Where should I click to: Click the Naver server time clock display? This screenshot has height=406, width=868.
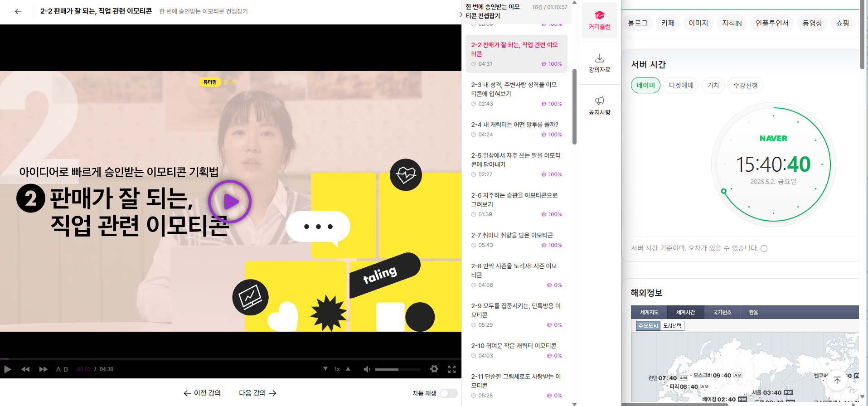(773, 164)
